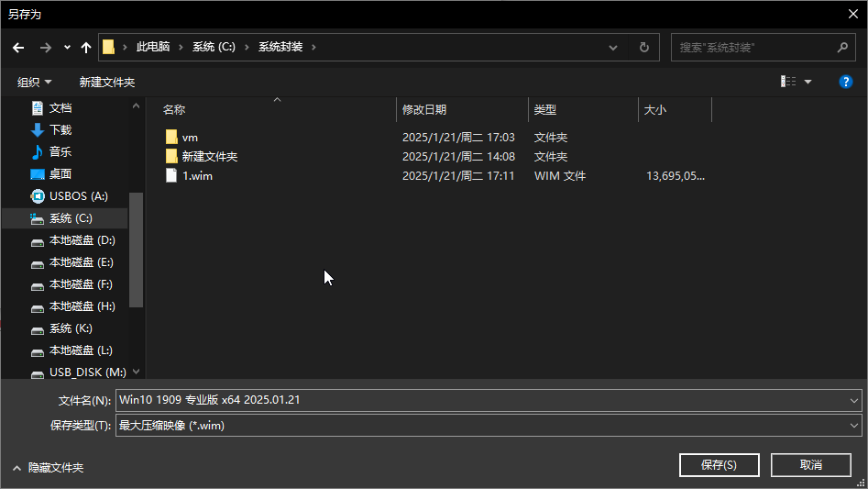Open the 组织 menu
Image resolution: width=868 pixels, height=489 pixels.
(x=35, y=83)
